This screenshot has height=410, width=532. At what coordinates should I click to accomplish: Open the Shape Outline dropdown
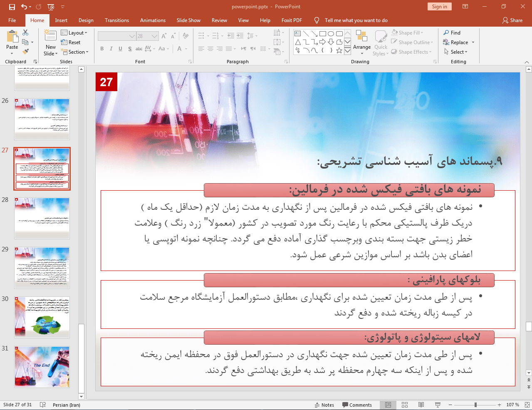pos(412,42)
